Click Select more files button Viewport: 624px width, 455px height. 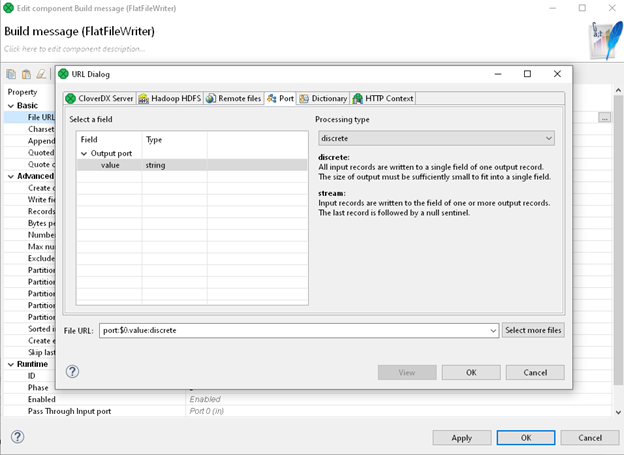533,330
